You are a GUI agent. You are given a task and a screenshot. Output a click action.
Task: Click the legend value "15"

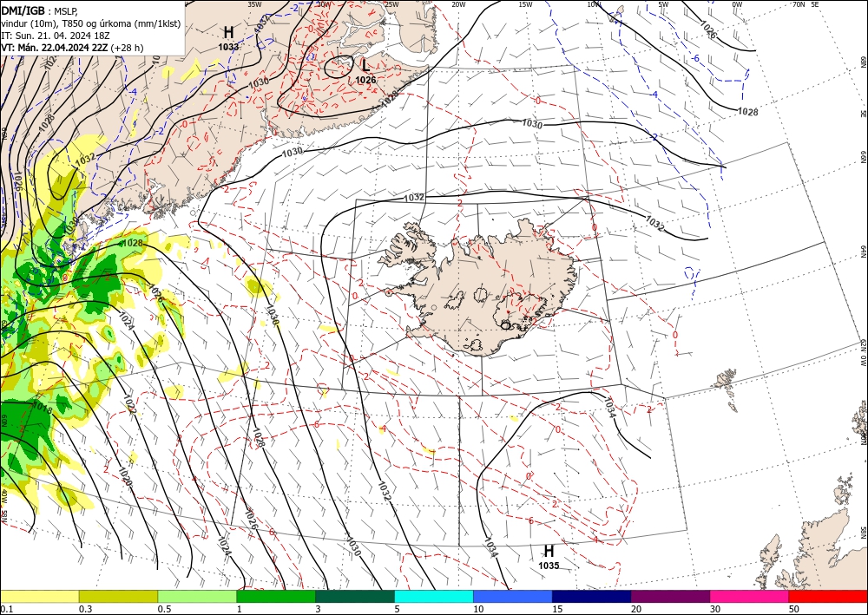tap(557, 609)
